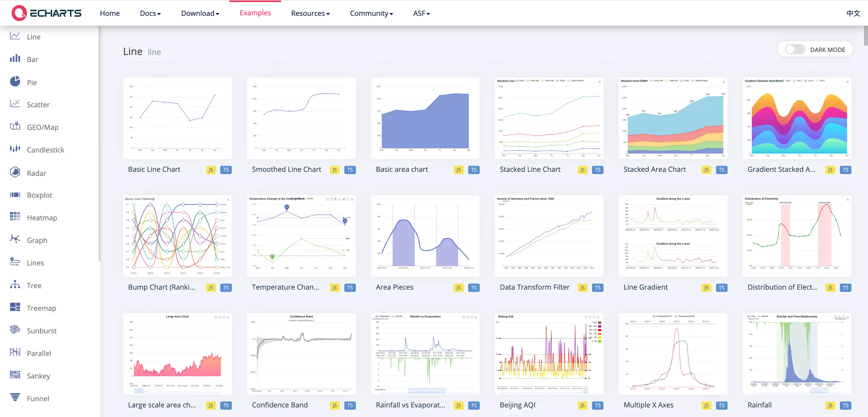Select Heatmap label in sidebar
The height and width of the screenshot is (417, 868).
pos(42,218)
